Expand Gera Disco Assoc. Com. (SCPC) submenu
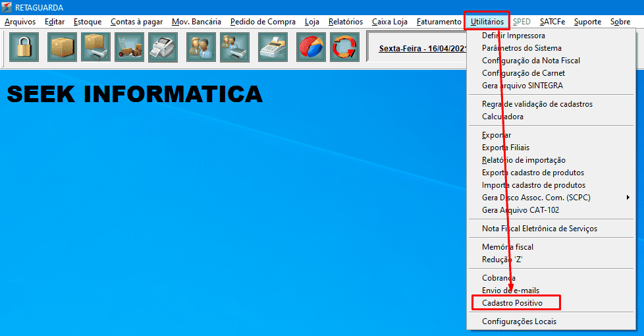This screenshot has width=644, height=336. pyautogui.click(x=551, y=198)
